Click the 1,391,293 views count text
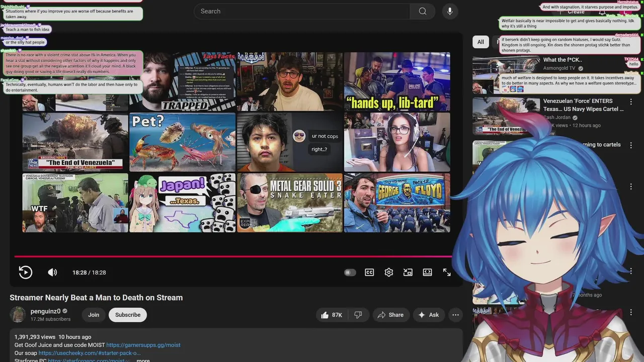Viewport: 644px width, 362px height. pyautogui.click(x=35, y=337)
